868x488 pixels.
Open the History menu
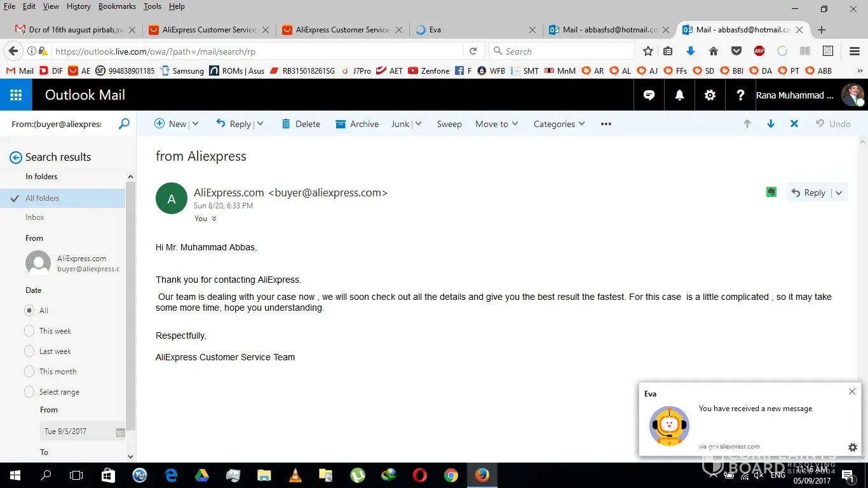tap(78, 6)
